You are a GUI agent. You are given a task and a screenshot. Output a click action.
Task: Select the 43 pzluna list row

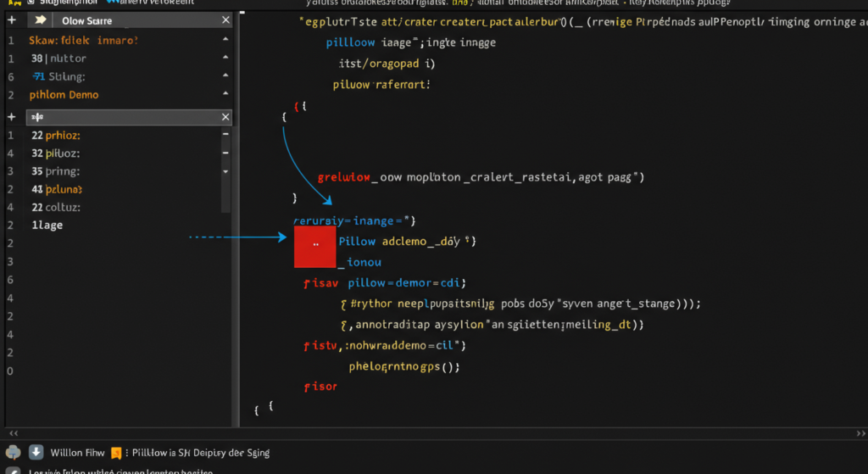coord(57,189)
